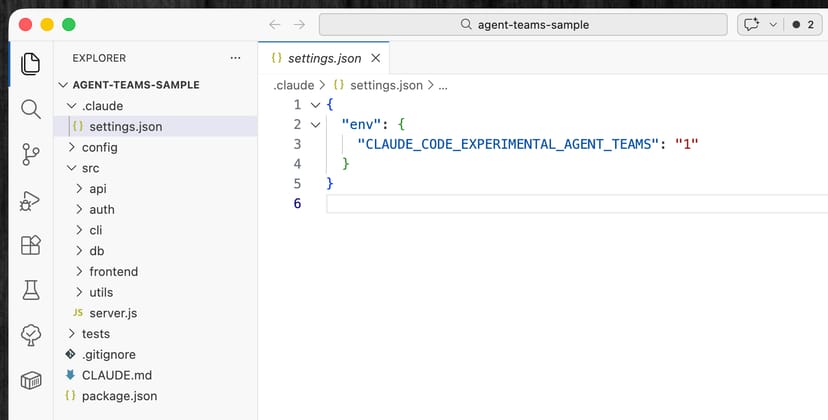Click the "env" key in editor
This screenshot has width=828, height=420.
click(361, 125)
